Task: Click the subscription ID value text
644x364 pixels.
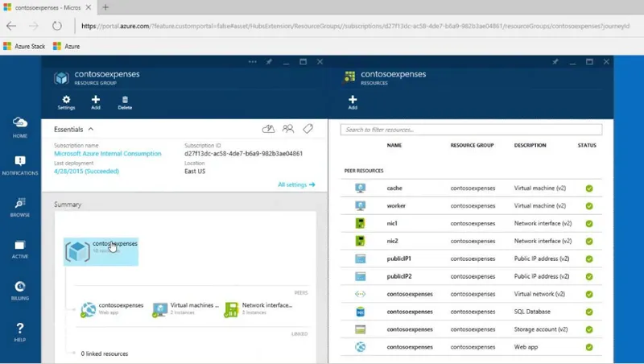Action: pos(244,154)
